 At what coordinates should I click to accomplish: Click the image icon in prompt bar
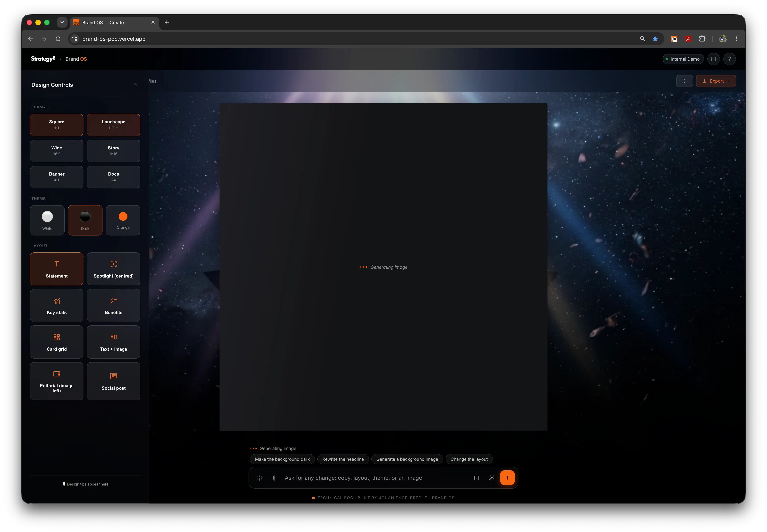pos(476,478)
